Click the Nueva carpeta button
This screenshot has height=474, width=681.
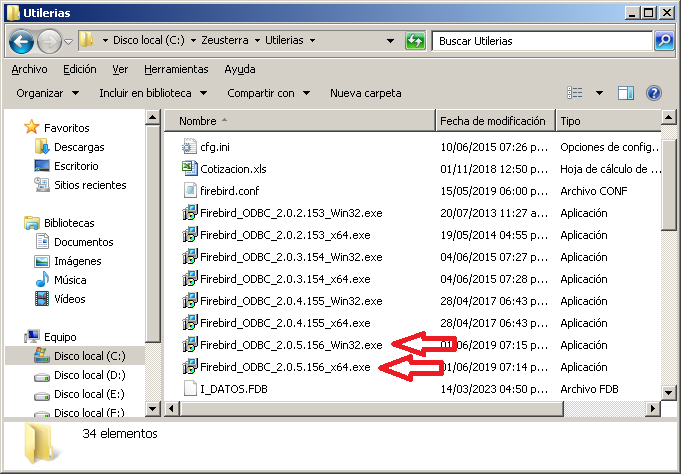(366, 93)
